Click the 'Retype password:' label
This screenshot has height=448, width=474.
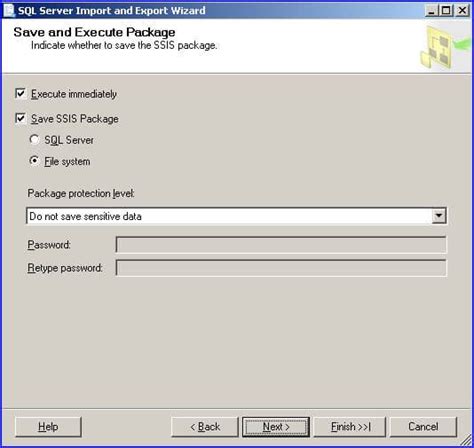coord(65,268)
